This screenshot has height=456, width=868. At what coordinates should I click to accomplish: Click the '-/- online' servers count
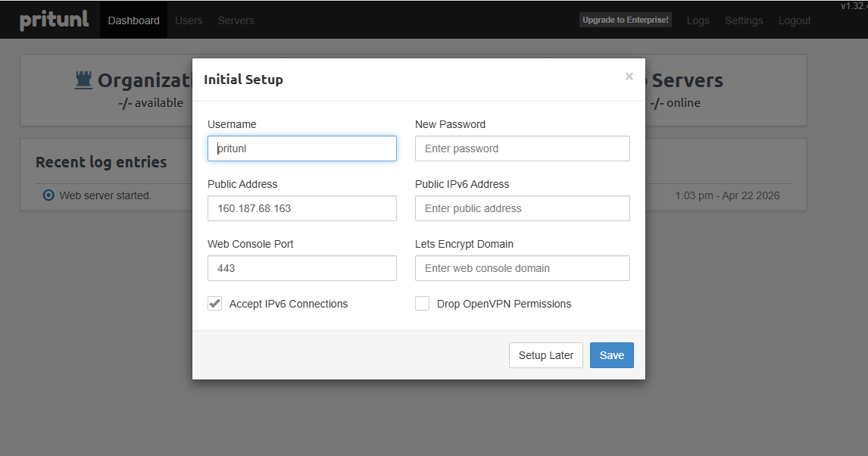point(676,103)
